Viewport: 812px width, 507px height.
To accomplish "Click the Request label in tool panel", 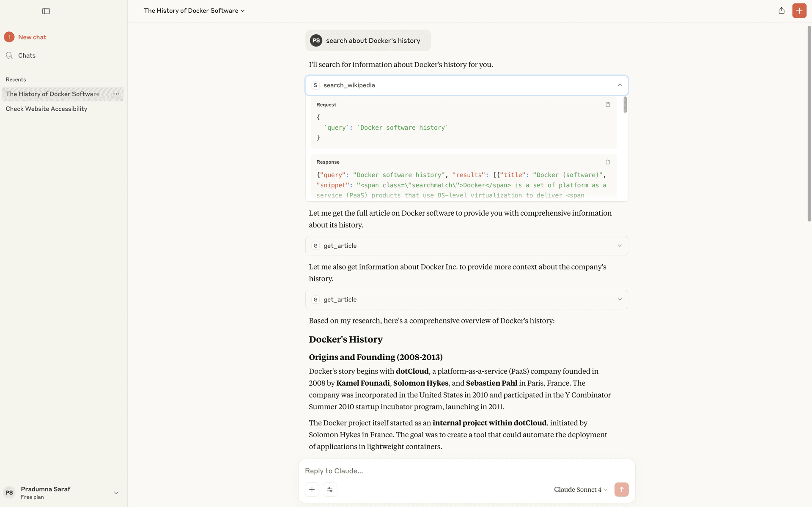I will click(x=326, y=104).
